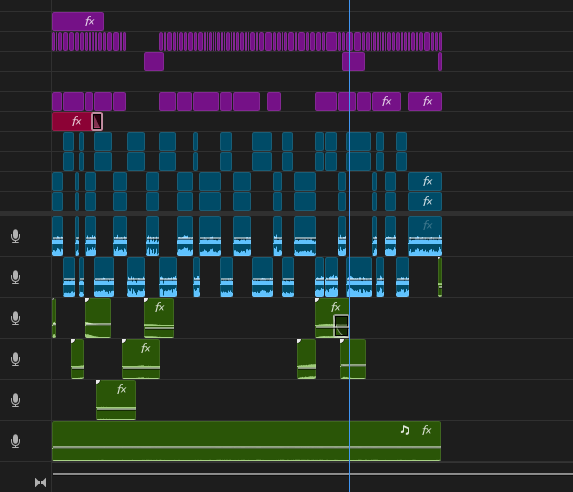The height and width of the screenshot is (492, 573).
Task: Select the long green music clip body
Action: click(x=247, y=441)
